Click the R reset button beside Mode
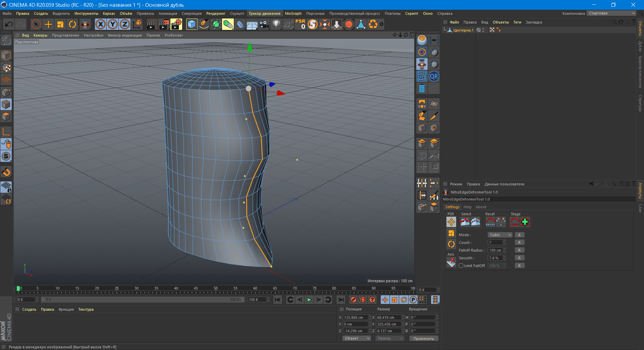This screenshot has width=644, height=350. (519, 235)
